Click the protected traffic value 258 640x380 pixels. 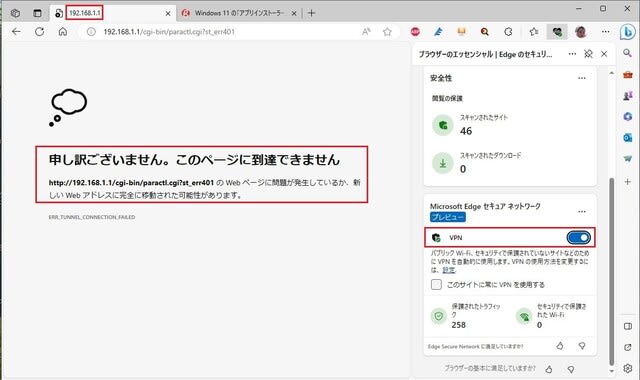tap(458, 325)
